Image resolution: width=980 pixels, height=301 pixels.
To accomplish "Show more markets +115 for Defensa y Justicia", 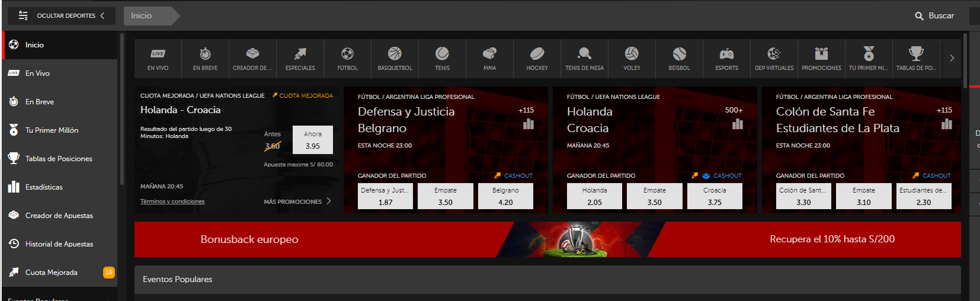I will click(526, 110).
